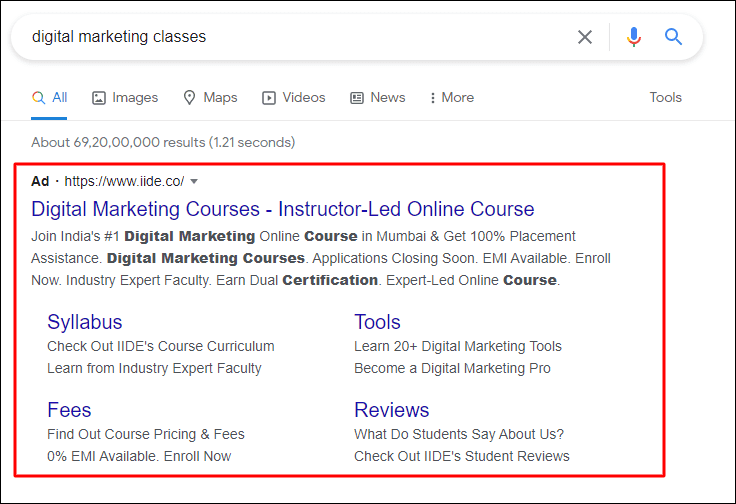
Task: Click the blue magnifier search button
Action: [x=673, y=36]
